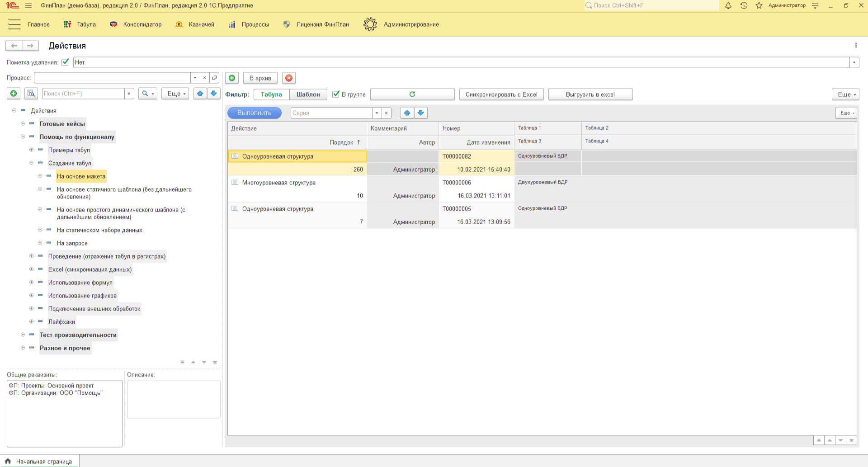Click the Администрирование gear icon

pos(370,24)
